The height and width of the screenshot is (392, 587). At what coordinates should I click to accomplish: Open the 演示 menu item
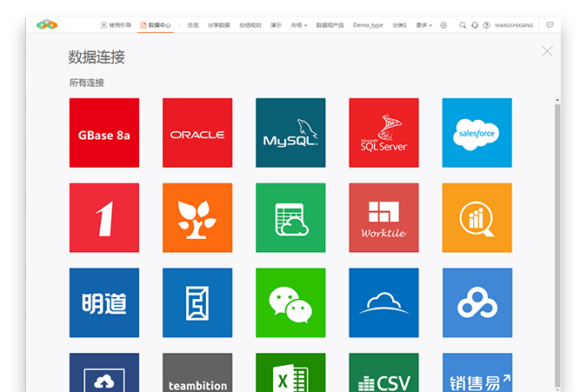[x=276, y=25]
